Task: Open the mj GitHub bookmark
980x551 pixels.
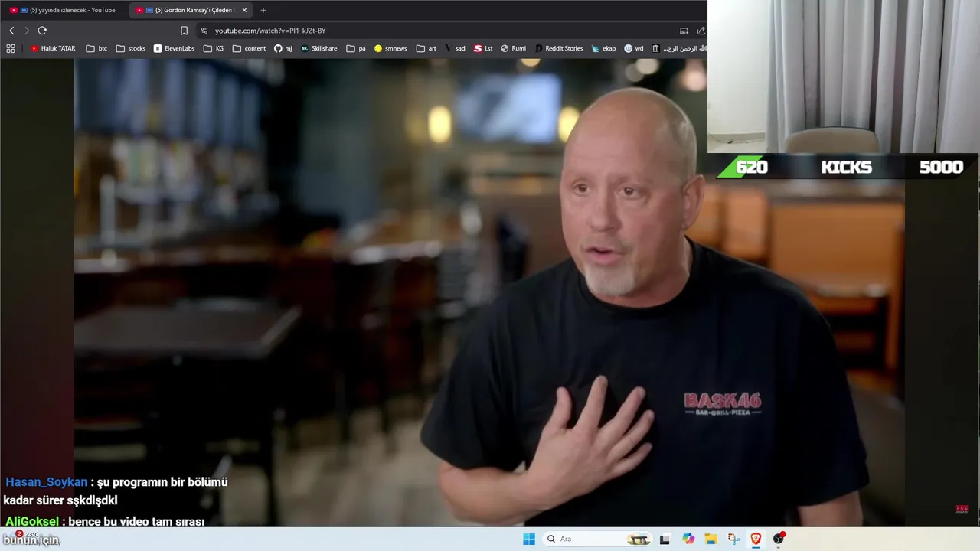Action: pos(283,48)
